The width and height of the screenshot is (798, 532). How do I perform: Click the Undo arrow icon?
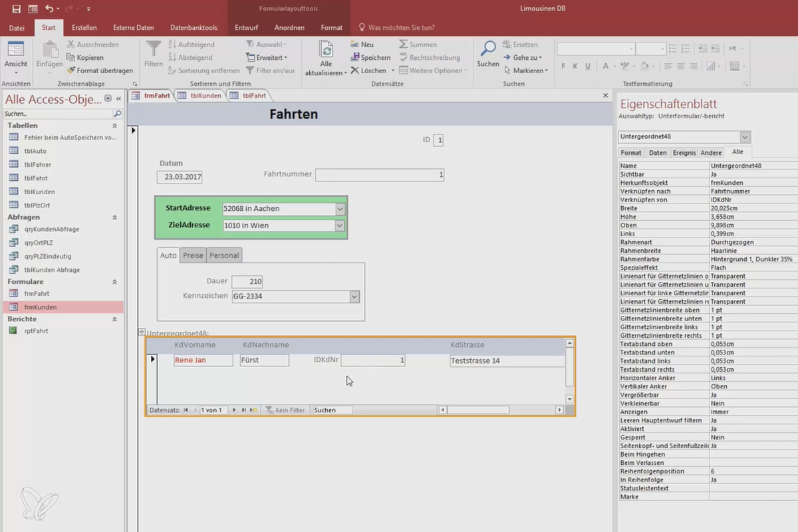tap(49, 9)
